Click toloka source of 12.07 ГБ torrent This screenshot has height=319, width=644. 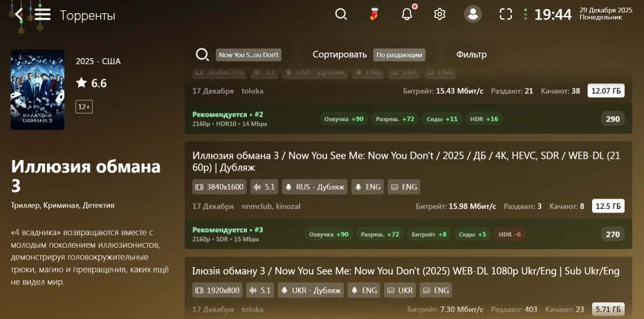click(252, 91)
